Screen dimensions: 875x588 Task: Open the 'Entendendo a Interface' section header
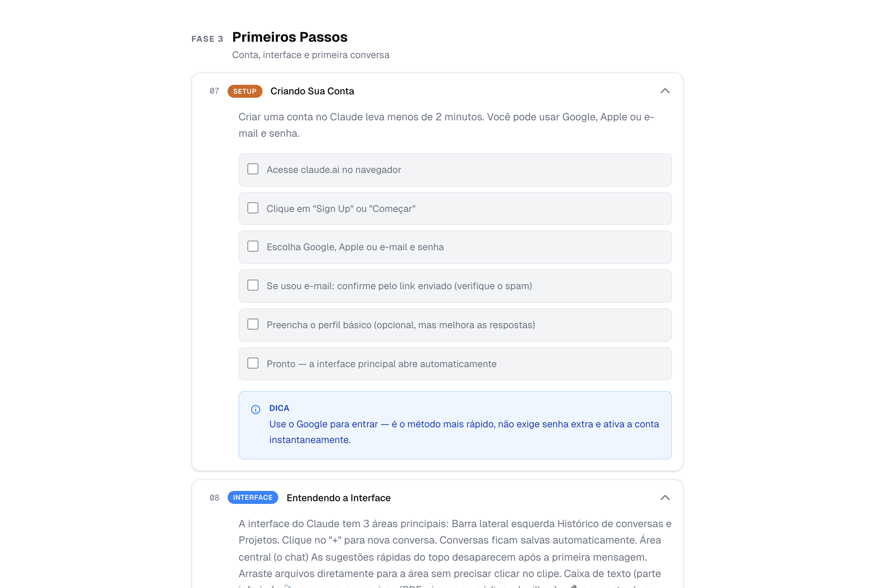[338, 498]
